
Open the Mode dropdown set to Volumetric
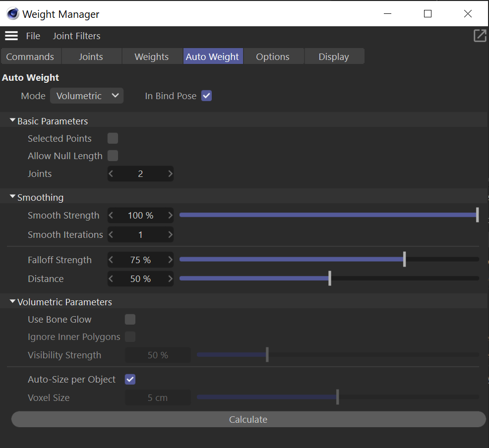pyautogui.click(x=87, y=96)
